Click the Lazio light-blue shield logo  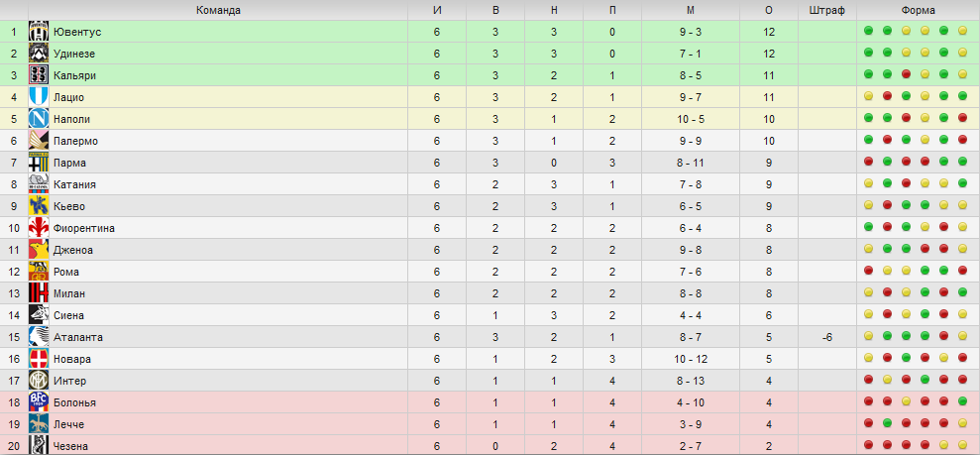pos(39,97)
